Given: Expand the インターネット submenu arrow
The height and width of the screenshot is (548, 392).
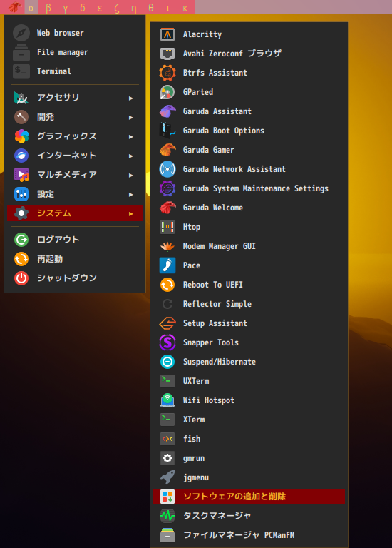Looking at the screenshot, I should click(x=131, y=156).
